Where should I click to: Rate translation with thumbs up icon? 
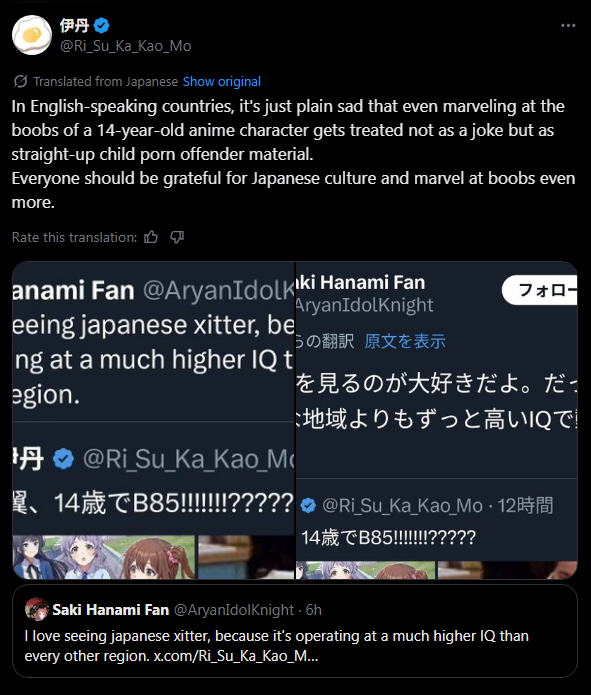tap(151, 237)
